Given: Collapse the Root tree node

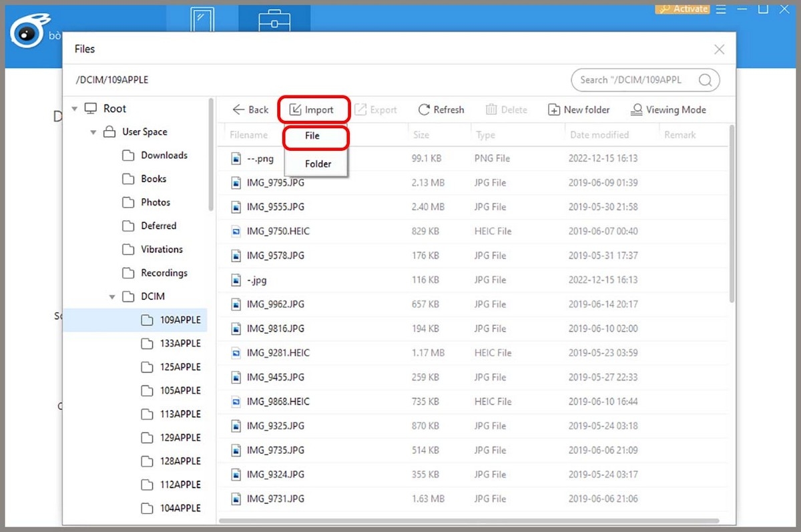Looking at the screenshot, I should click(x=74, y=109).
